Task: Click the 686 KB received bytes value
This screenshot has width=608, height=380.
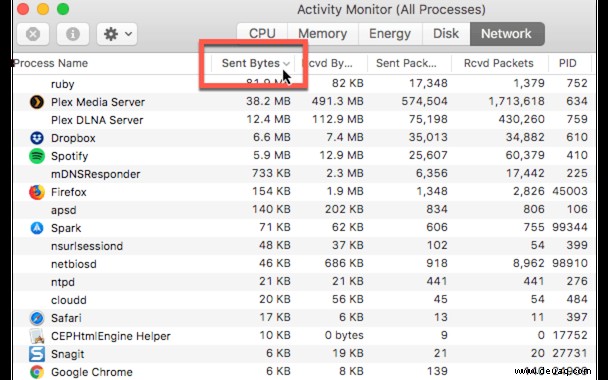Action: 344,263
